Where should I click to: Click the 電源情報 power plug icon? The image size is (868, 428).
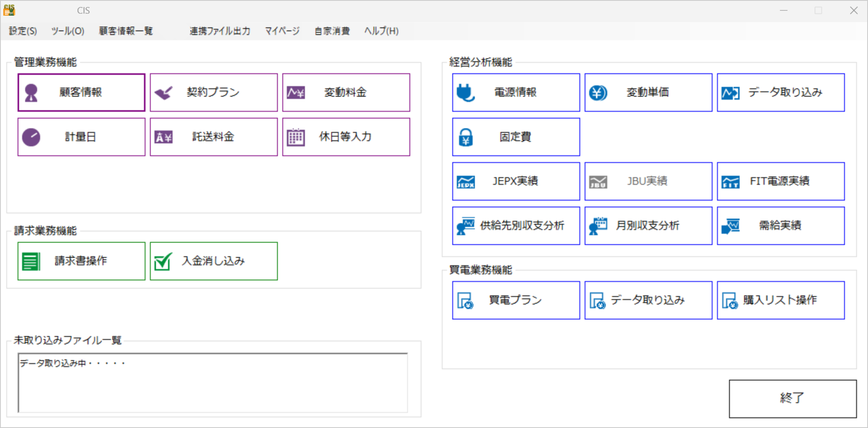tap(466, 93)
